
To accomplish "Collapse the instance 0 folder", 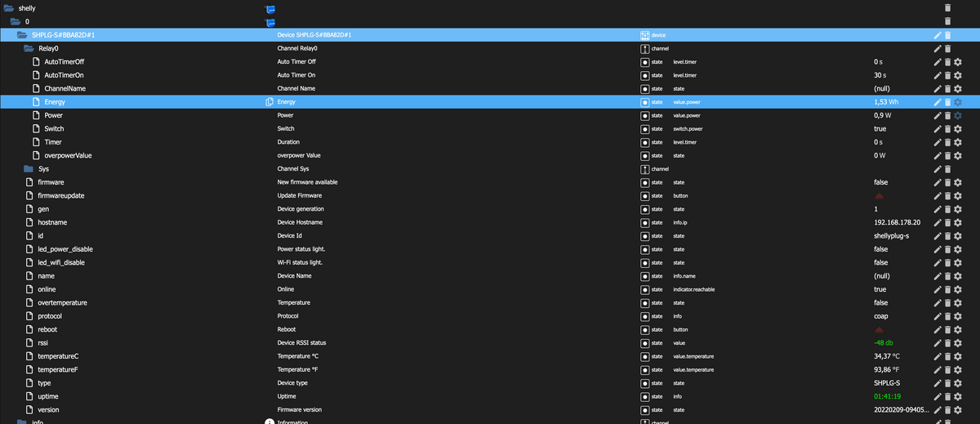I will coord(15,21).
